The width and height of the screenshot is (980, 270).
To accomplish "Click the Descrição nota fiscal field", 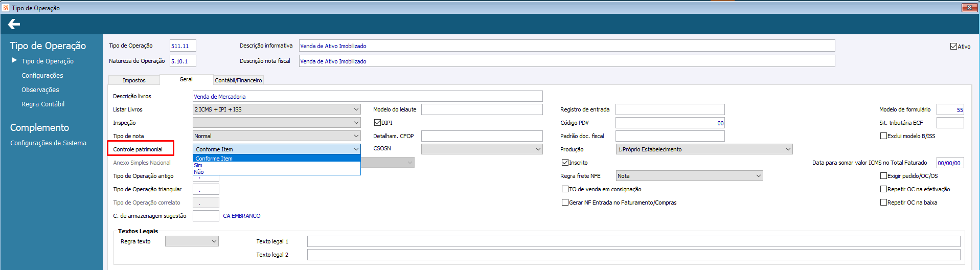I will pos(567,61).
